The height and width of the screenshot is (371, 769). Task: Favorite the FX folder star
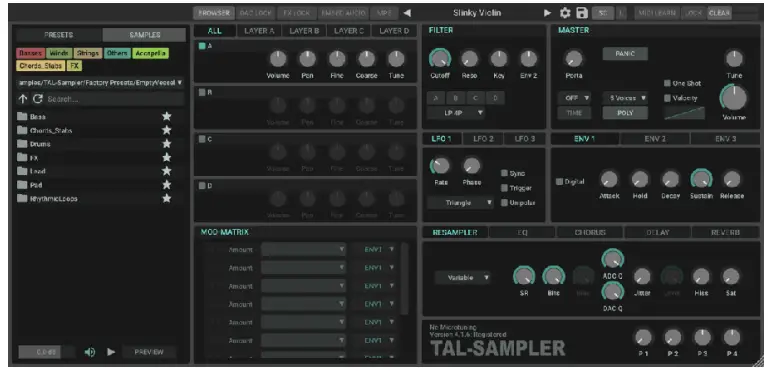[x=167, y=158]
